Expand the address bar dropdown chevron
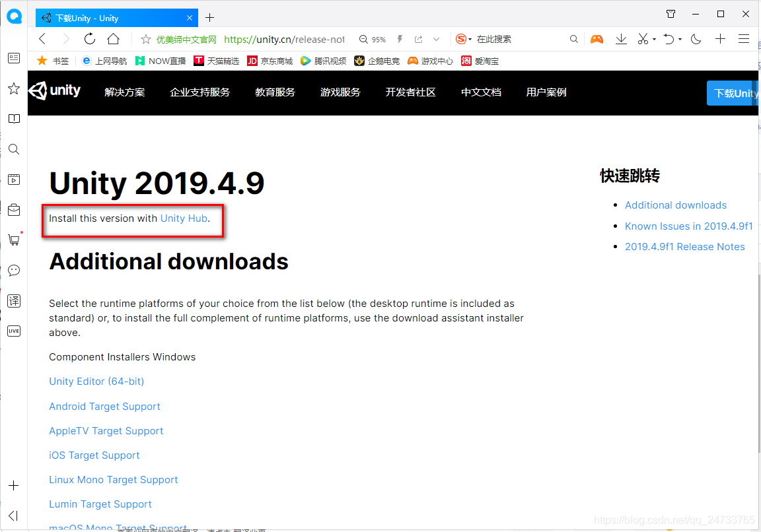The image size is (761, 532). coord(436,40)
